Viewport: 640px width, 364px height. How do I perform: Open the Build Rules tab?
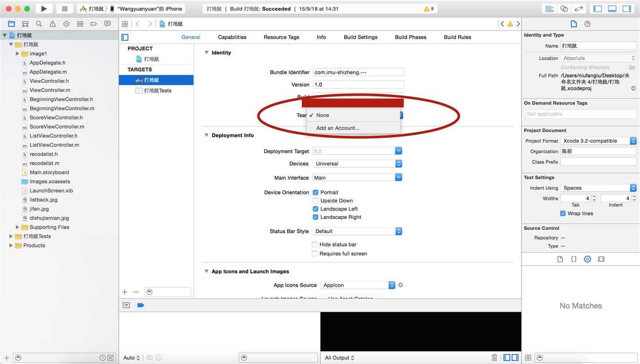click(458, 37)
